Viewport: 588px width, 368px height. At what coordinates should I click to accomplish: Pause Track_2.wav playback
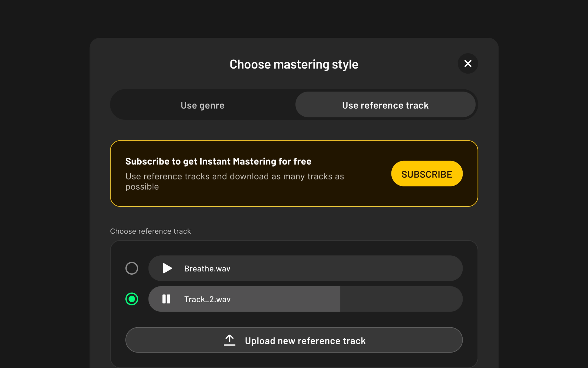[166, 299]
